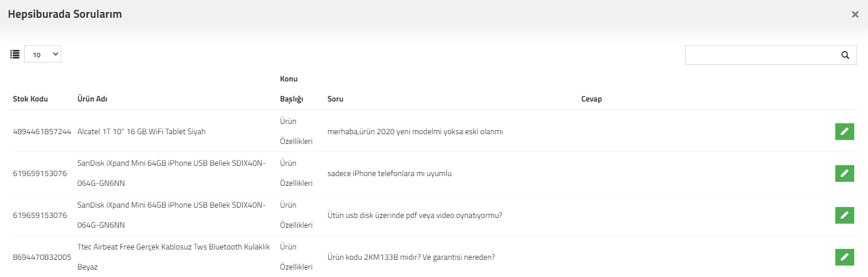Screen dimensions: 868x277
Task: Open the rows-per-page dropdown showing 10
Action: [42, 54]
